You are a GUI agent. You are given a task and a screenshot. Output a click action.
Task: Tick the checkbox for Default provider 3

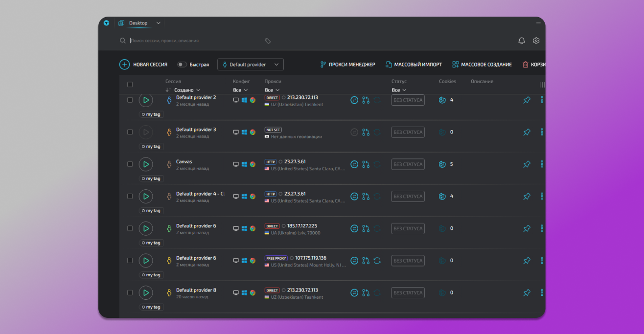click(x=130, y=132)
